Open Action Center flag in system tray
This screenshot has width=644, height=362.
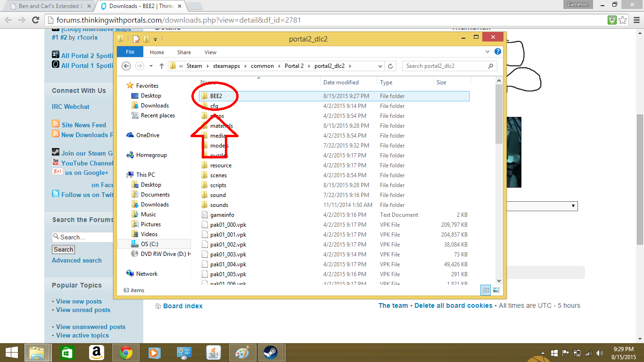(x=566, y=353)
